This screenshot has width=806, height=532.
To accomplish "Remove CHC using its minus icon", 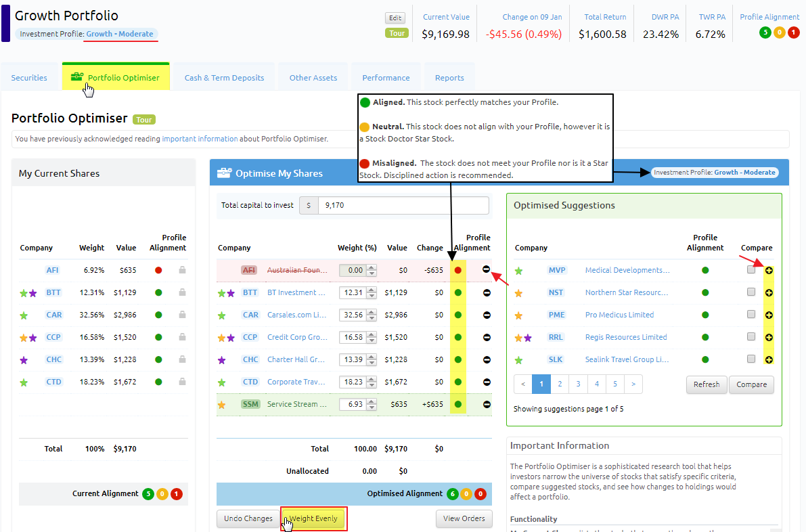I will click(487, 360).
